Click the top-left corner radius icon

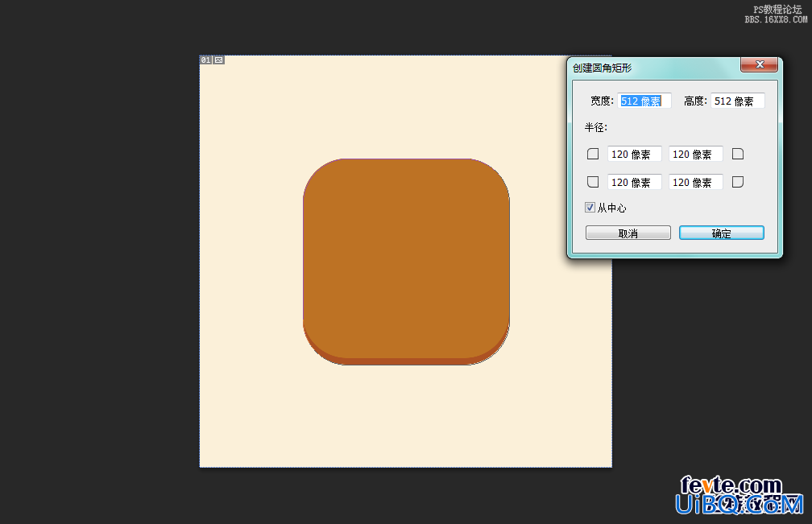click(x=593, y=155)
